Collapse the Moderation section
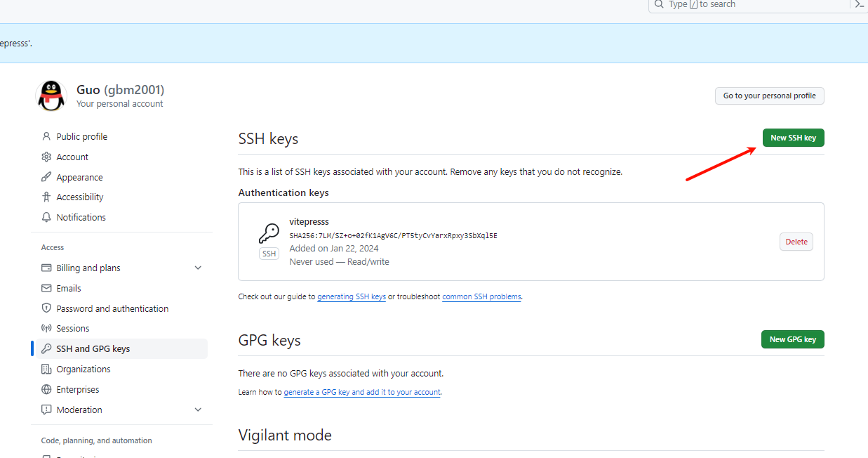The image size is (868, 458). [x=198, y=410]
